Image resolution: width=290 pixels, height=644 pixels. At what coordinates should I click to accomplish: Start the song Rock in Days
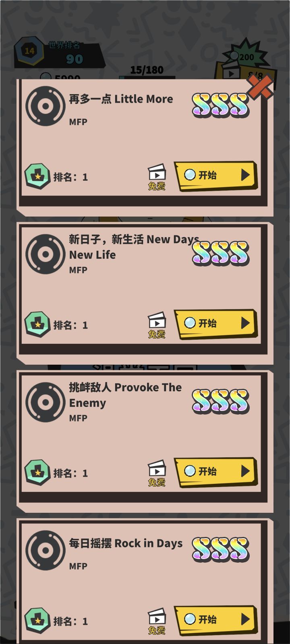tap(216, 620)
